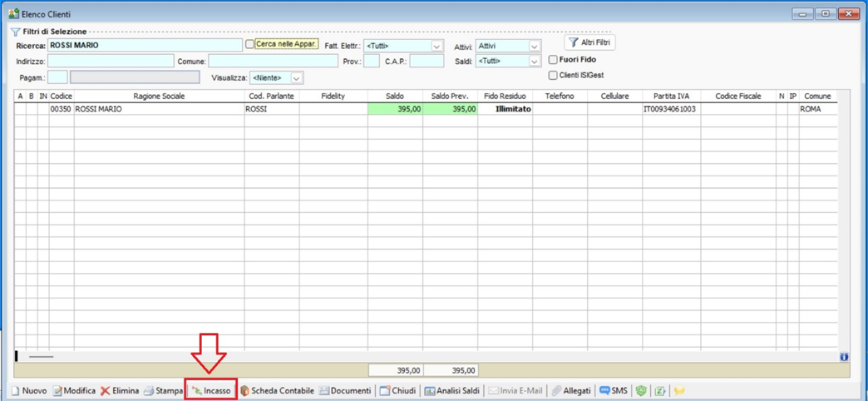Click the Illimitato Fido Residuo cell
Screen dimensions: 868x401
[x=505, y=109]
